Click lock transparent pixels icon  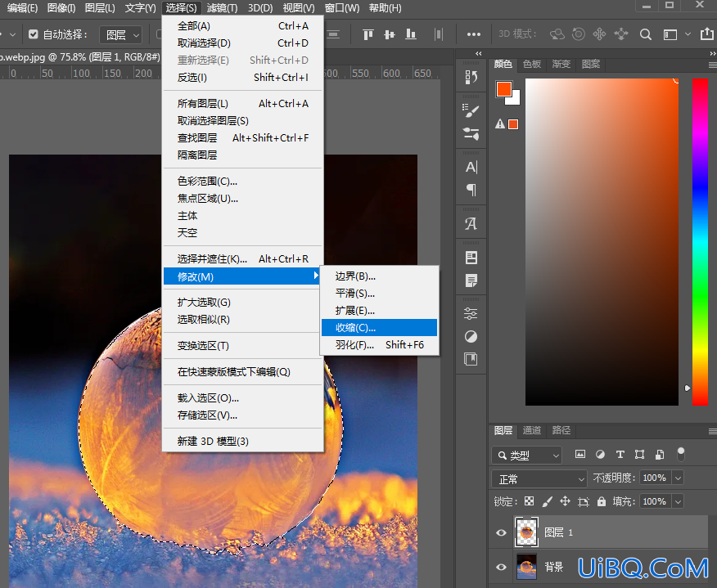[x=529, y=501]
